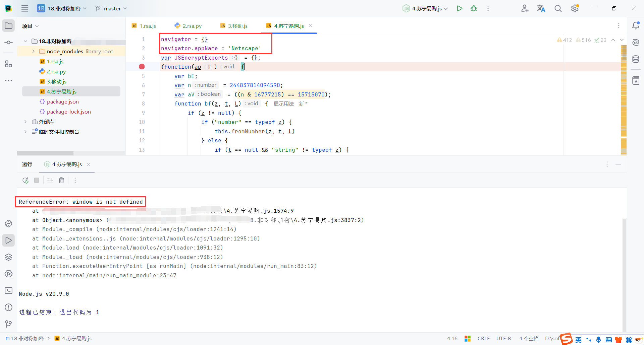Screen dimensions: 644x345
Task: Click the 412 warnings indicator
Action: pos(565,40)
